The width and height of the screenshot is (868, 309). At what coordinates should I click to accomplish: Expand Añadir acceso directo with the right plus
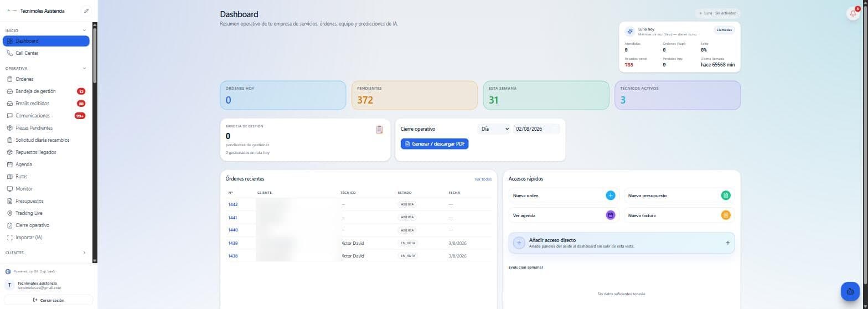[x=727, y=243]
